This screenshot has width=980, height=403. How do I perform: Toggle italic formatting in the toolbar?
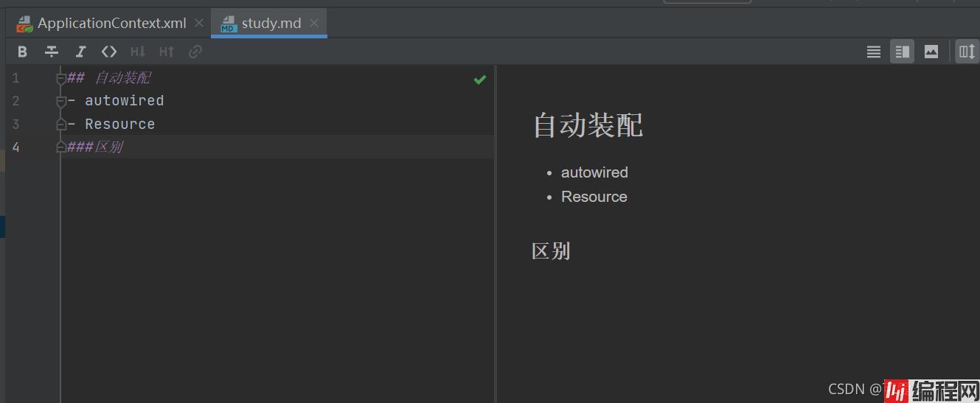[x=80, y=52]
